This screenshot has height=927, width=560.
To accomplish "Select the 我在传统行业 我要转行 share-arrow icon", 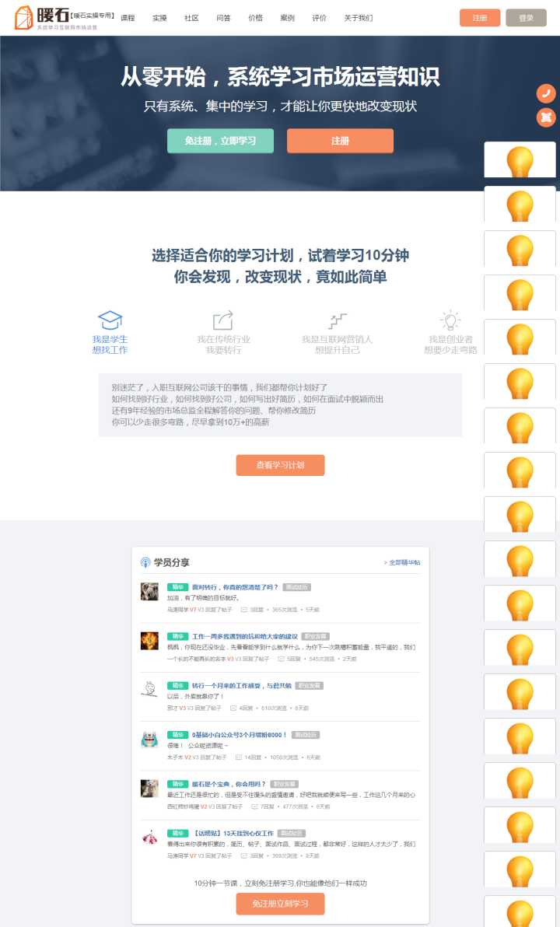I will (223, 320).
